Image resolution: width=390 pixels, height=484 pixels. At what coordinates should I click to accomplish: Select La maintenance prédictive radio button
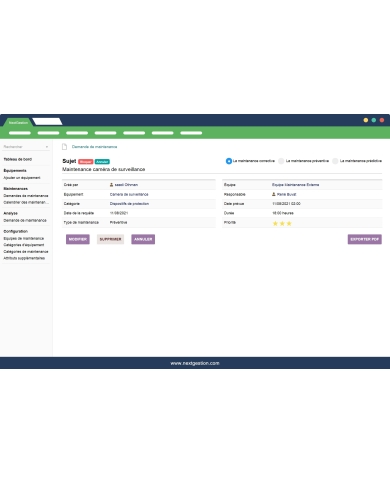335,161
